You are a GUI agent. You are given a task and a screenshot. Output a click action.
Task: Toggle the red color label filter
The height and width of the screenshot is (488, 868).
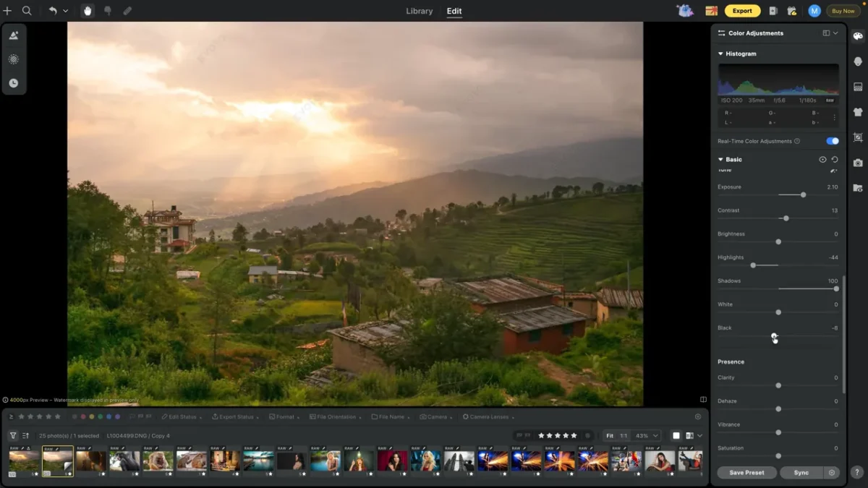(x=82, y=416)
